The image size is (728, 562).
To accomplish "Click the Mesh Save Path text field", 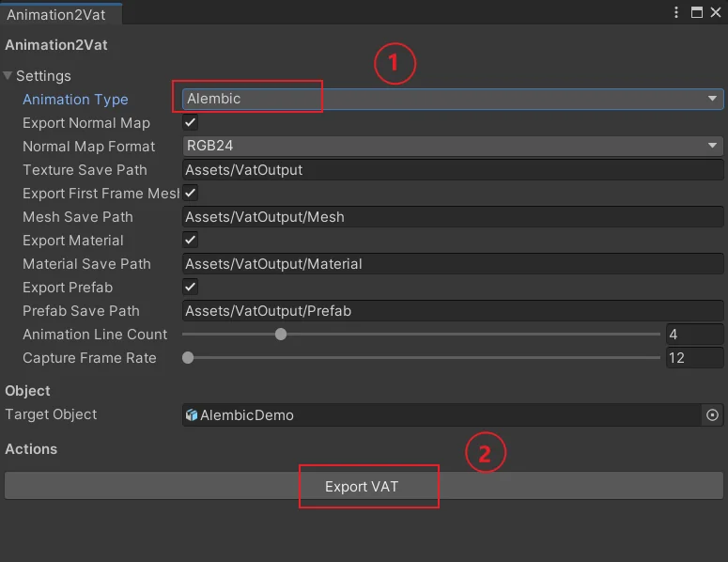I will coord(453,216).
